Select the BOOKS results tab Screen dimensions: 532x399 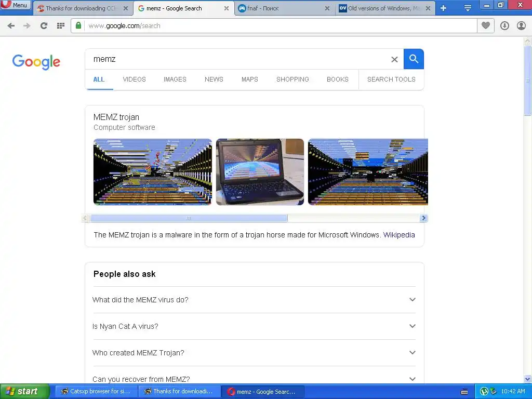(338, 79)
